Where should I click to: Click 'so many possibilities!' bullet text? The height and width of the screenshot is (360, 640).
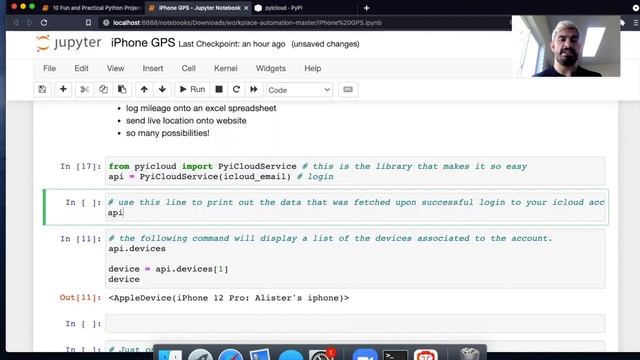pos(167,133)
